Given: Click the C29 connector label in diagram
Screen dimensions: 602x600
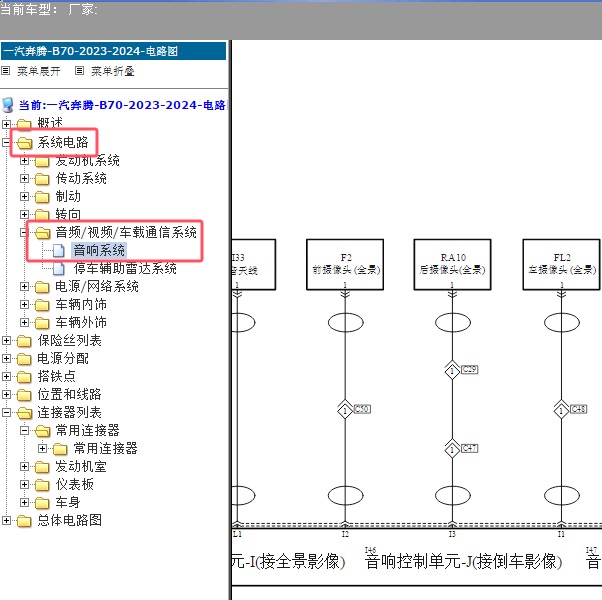Looking at the screenshot, I should [470, 369].
